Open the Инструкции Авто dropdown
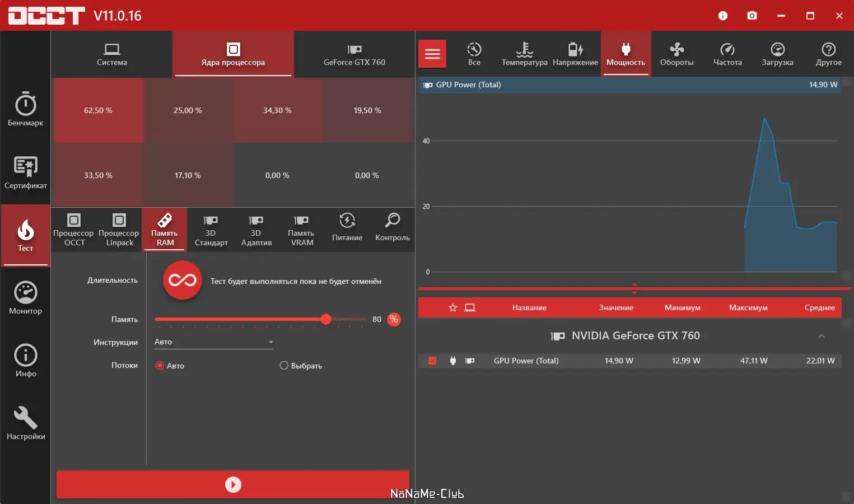Screen dimensions: 854x504 [214, 342]
